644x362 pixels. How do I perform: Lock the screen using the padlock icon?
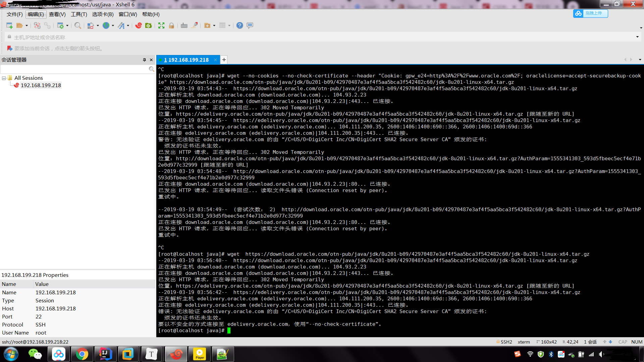click(x=171, y=25)
